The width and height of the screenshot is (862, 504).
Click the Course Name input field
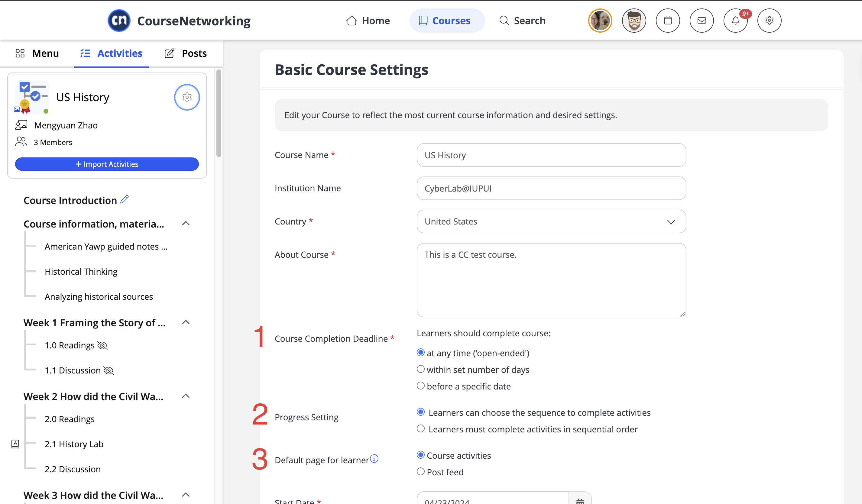click(551, 155)
